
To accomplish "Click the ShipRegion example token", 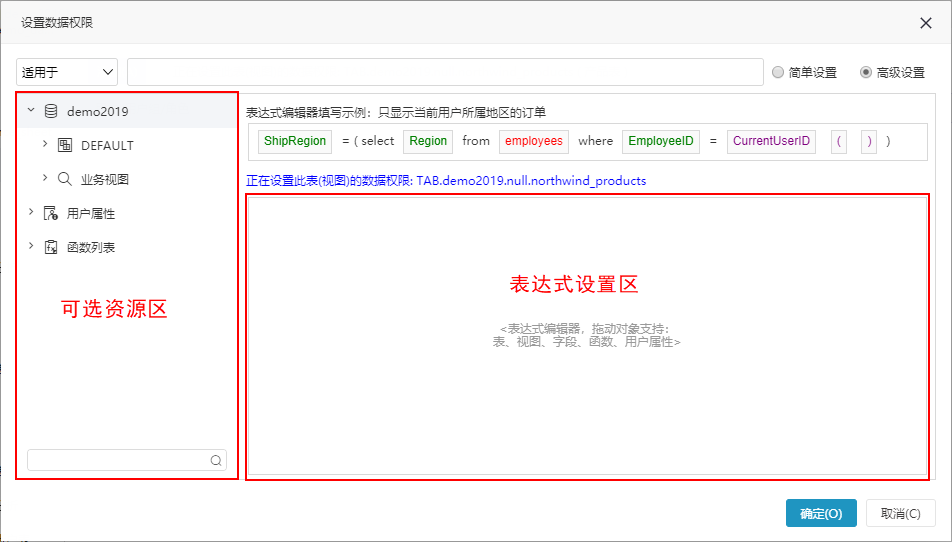I will pos(295,141).
